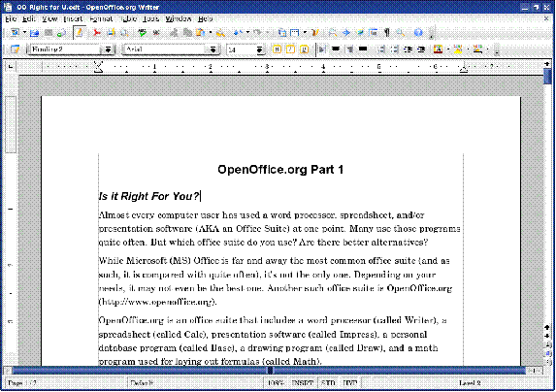This screenshot has height=392, width=556.
Task: Insert a hyperlink via the Hyperlink icon
Action: click(282, 33)
